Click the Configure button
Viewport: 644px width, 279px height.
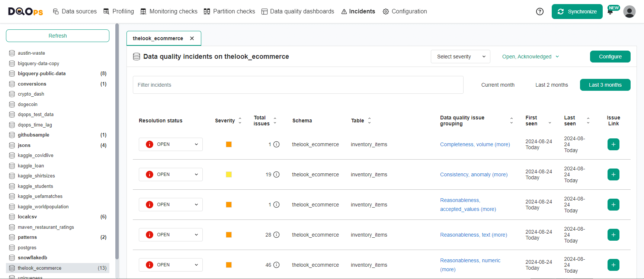click(x=610, y=57)
